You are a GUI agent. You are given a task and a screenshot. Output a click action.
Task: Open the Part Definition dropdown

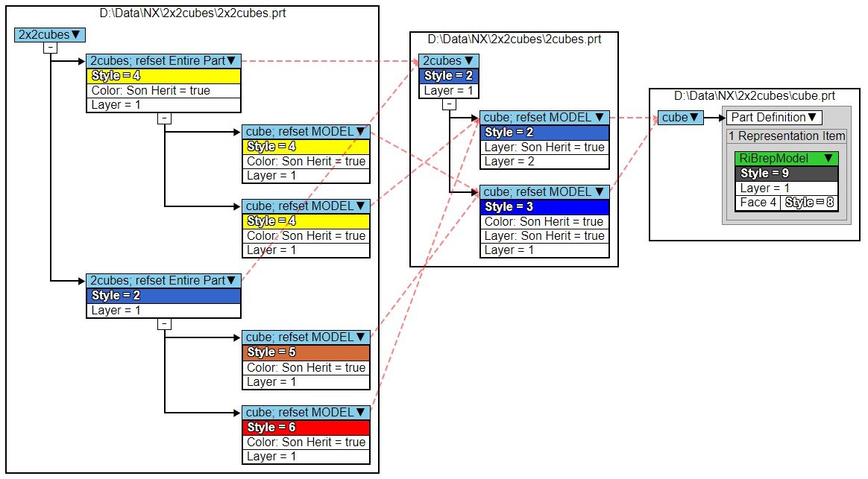[813, 118]
